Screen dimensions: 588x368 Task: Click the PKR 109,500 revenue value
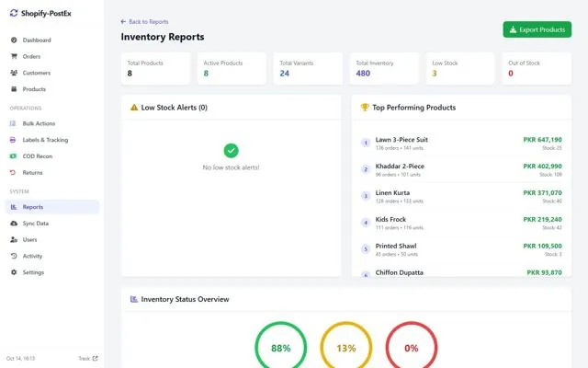coord(543,246)
